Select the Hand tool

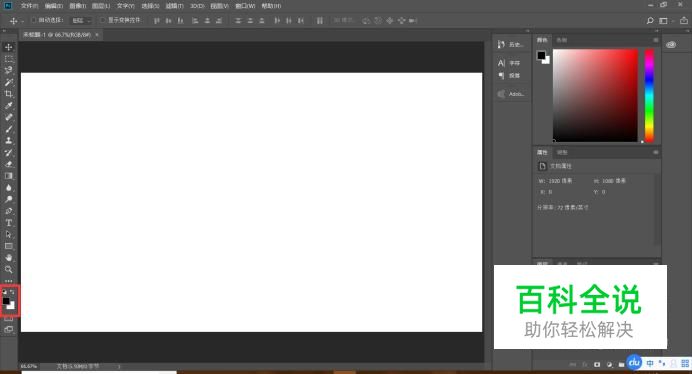click(x=8, y=257)
